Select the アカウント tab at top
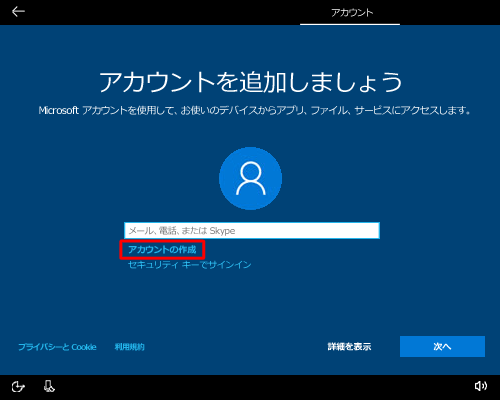The image size is (500, 400). 352,13
